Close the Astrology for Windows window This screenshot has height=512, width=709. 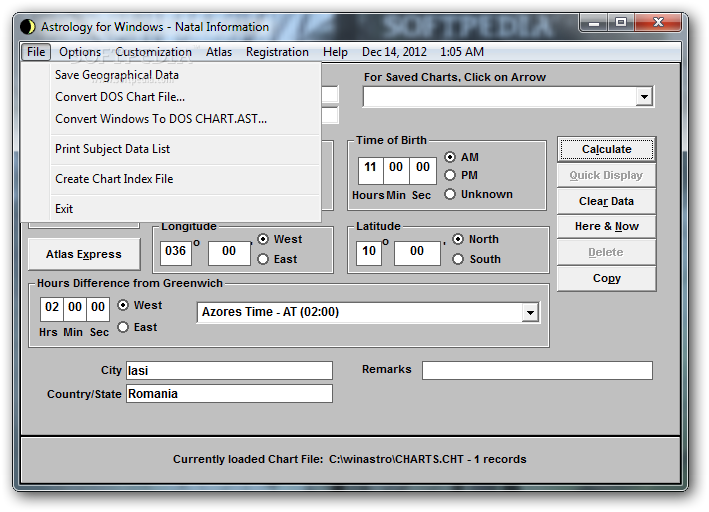click(x=658, y=23)
